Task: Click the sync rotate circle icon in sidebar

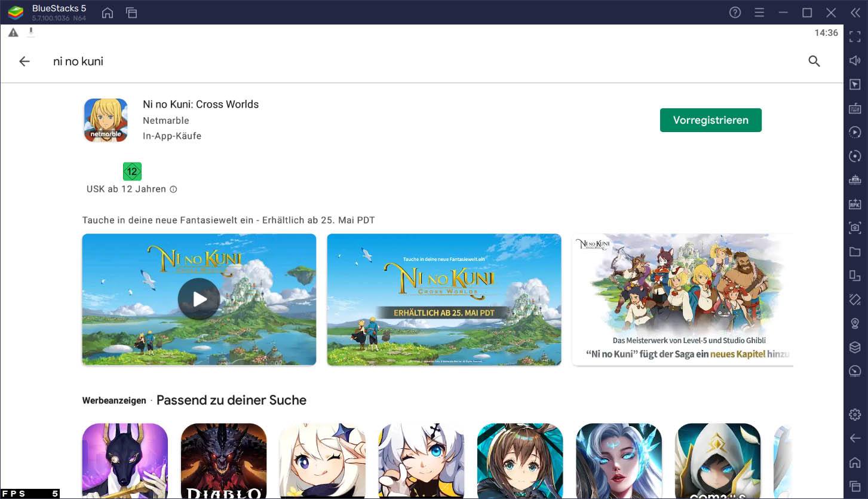Action: click(855, 156)
